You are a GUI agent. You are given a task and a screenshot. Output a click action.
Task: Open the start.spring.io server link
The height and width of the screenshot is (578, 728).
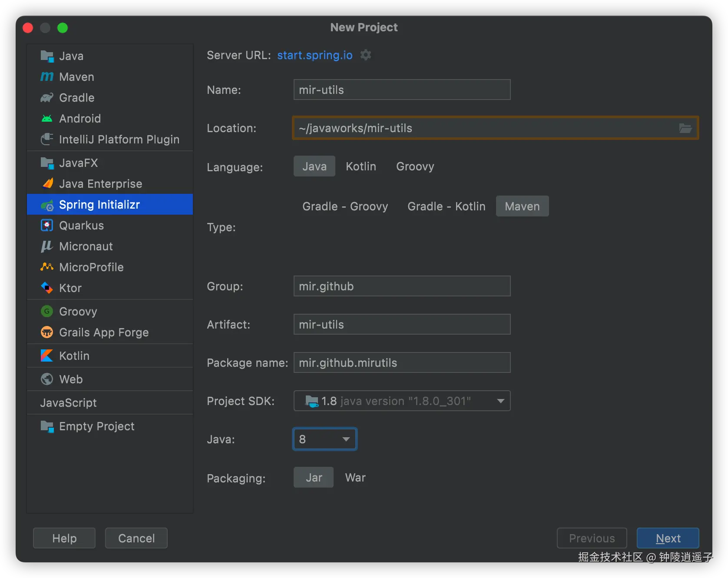pos(314,55)
